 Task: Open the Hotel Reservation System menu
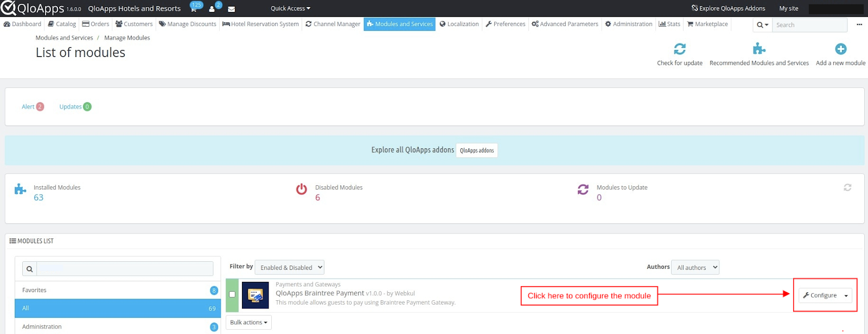coord(260,24)
